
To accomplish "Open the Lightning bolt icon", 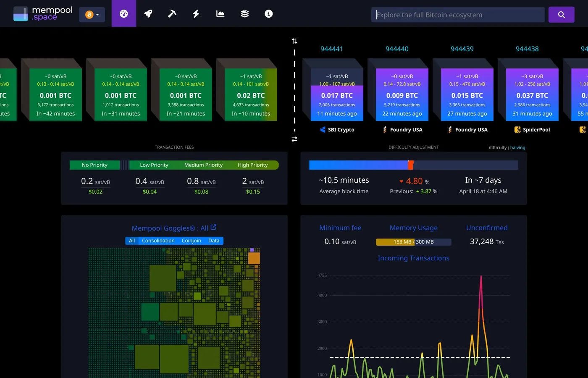I will [196, 13].
